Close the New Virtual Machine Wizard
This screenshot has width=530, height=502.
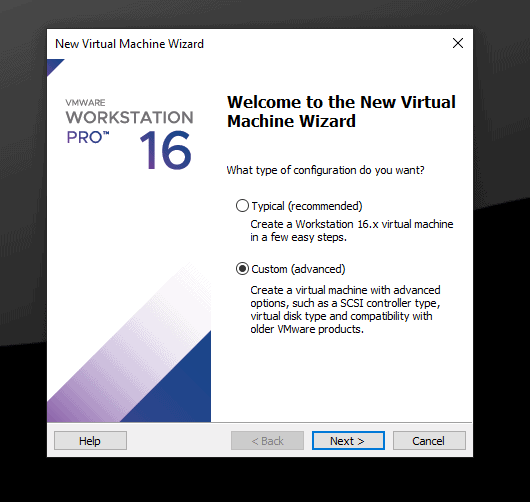pos(458,43)
